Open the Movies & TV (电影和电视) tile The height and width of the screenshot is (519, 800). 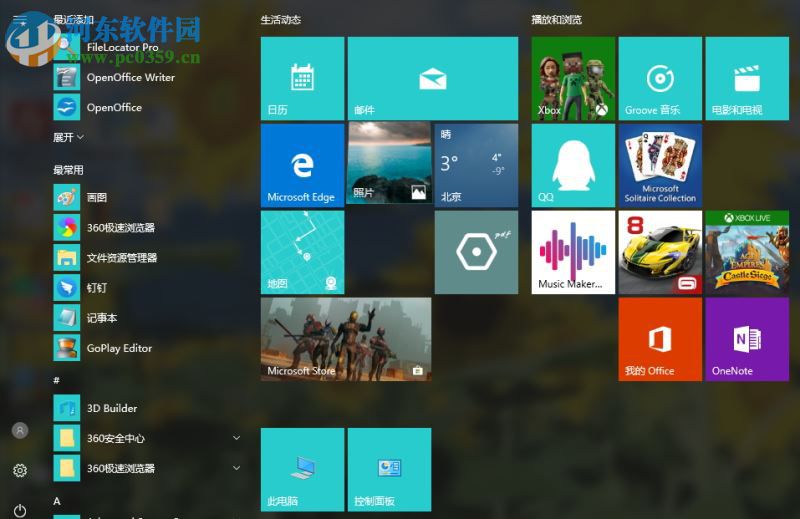747,79
